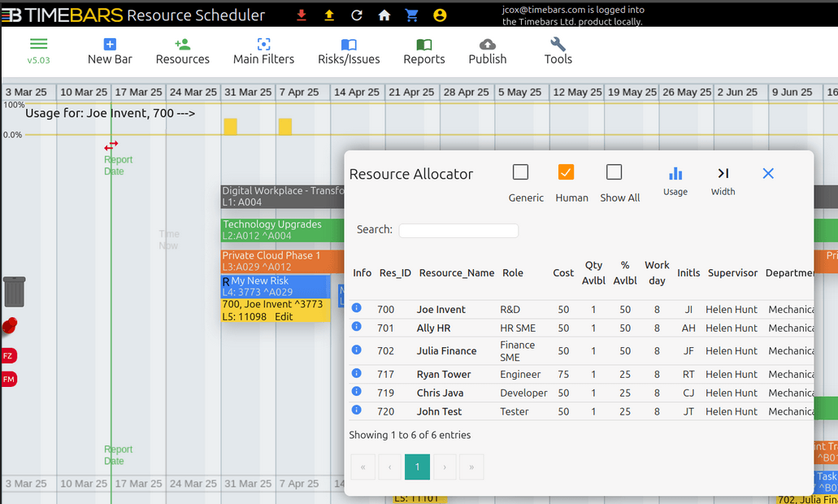The height and width of the screenshot is (504, 838).
Task: Click the 14 Apr 25 timeline header
Action: (357, 92)
